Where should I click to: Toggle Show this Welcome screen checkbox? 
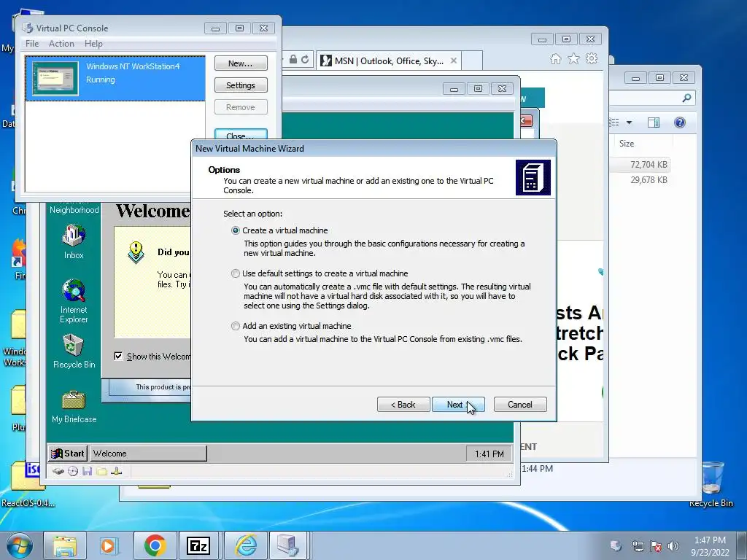[118, 356]
